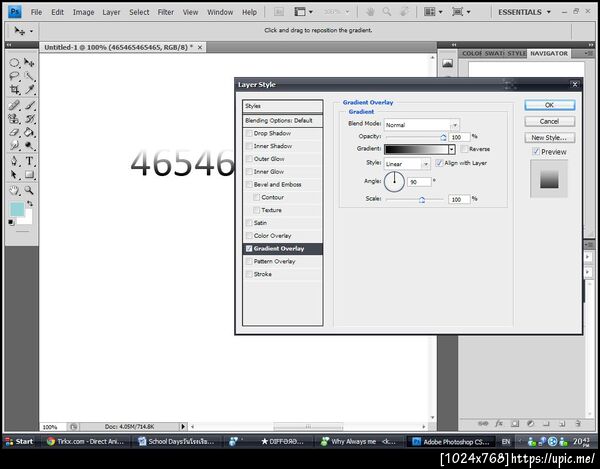Uncheck the Gradient Overlay checkbox
This screenshot has width=600, height=469.
tap(249, 249)
